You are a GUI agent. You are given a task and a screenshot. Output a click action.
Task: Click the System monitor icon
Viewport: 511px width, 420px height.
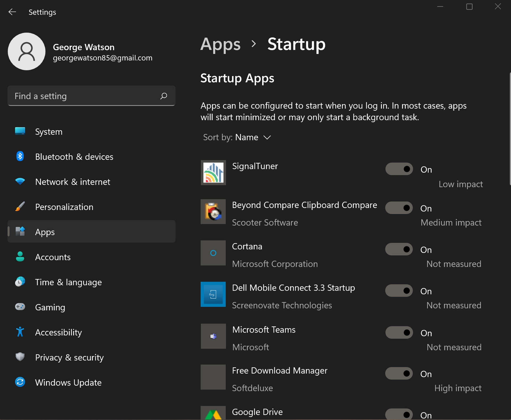tap(20, 131)
